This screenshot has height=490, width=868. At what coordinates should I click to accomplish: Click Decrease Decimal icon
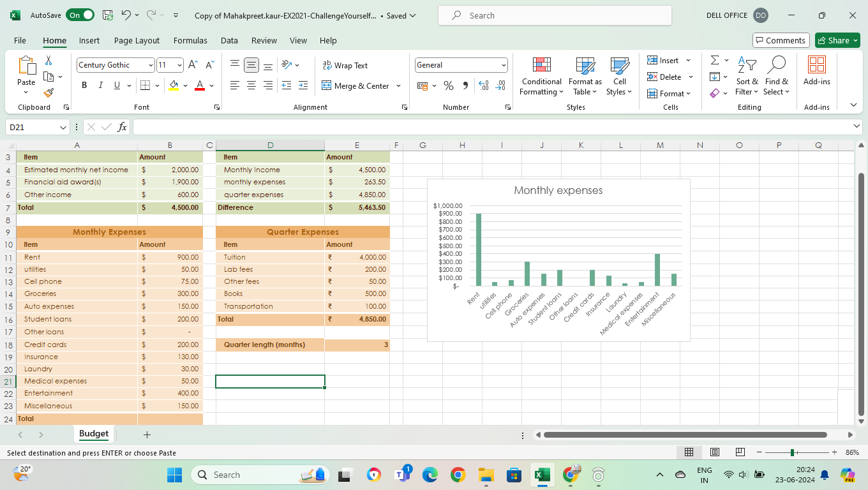[x=500, y=85]
